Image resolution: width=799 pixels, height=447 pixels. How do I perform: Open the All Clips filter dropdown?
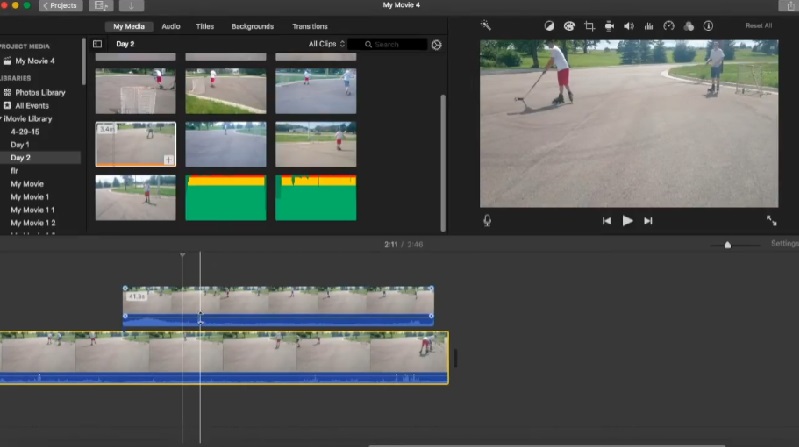coord(327,44)
